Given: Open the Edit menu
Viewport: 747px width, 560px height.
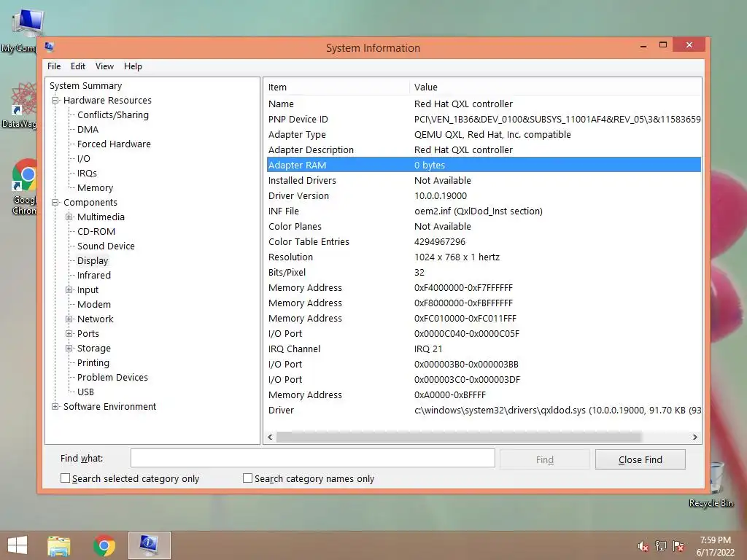Looking at the screenshot, I should pos(78,66).
